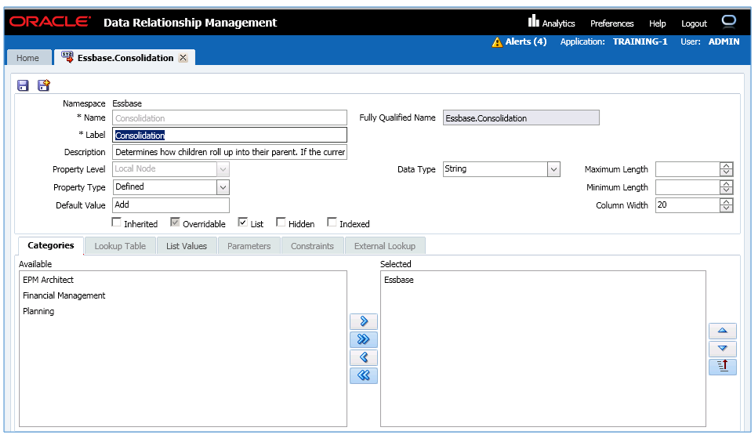Open the Help link
This screenshot has height=437, width=755.
coord(657,24)
